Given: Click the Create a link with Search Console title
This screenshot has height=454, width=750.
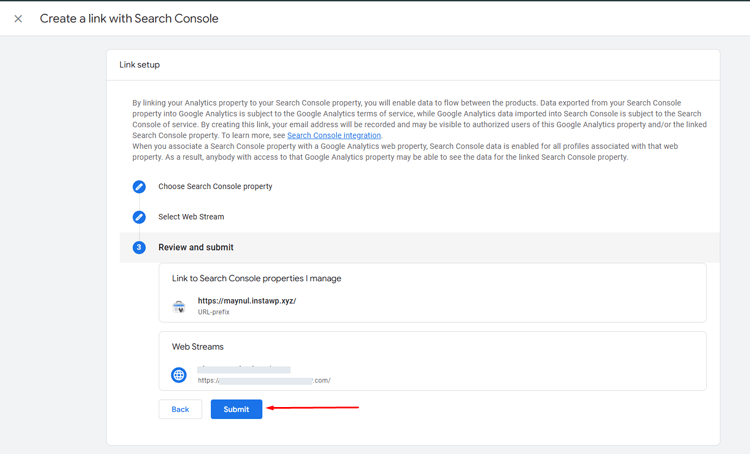Looking at the screenshot, I should pos(129,19).
